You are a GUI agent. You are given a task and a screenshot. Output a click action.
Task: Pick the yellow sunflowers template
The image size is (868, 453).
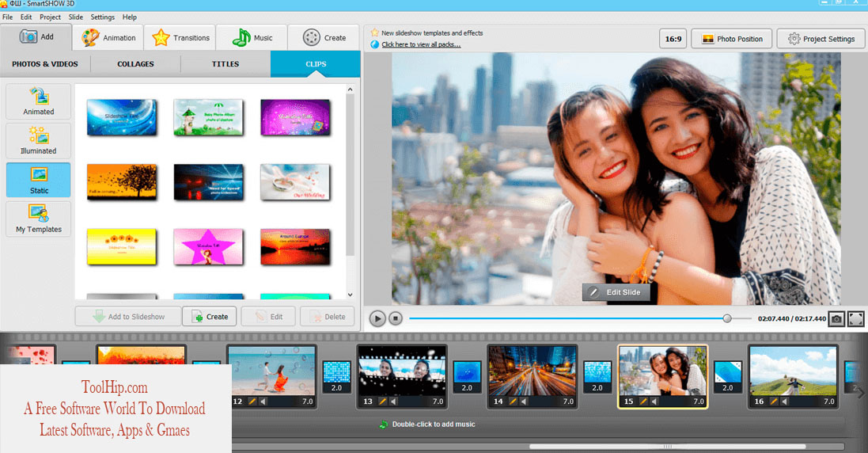pyautogui.click(x=122, y=247)
